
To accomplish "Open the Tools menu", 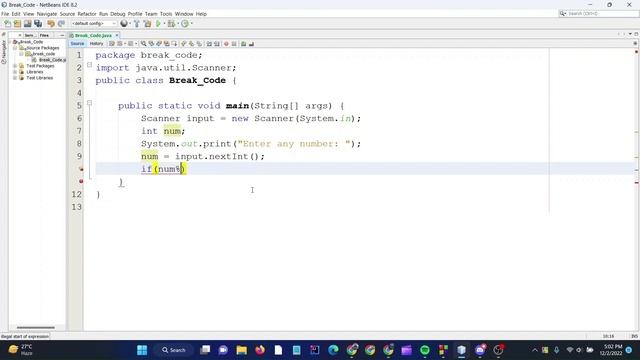I will [x=166, y=14].
